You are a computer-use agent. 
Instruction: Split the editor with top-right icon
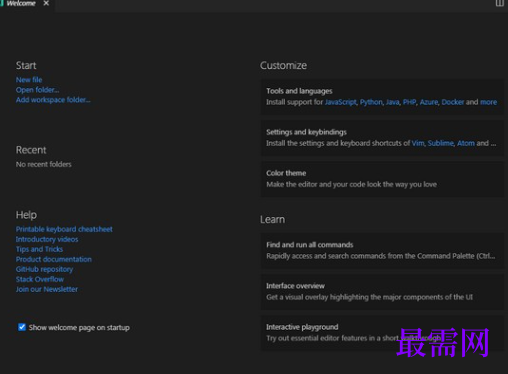[x=500, y=3]
